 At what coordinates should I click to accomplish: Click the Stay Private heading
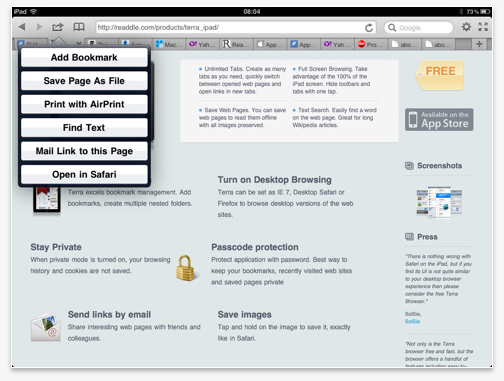(56, 247)
